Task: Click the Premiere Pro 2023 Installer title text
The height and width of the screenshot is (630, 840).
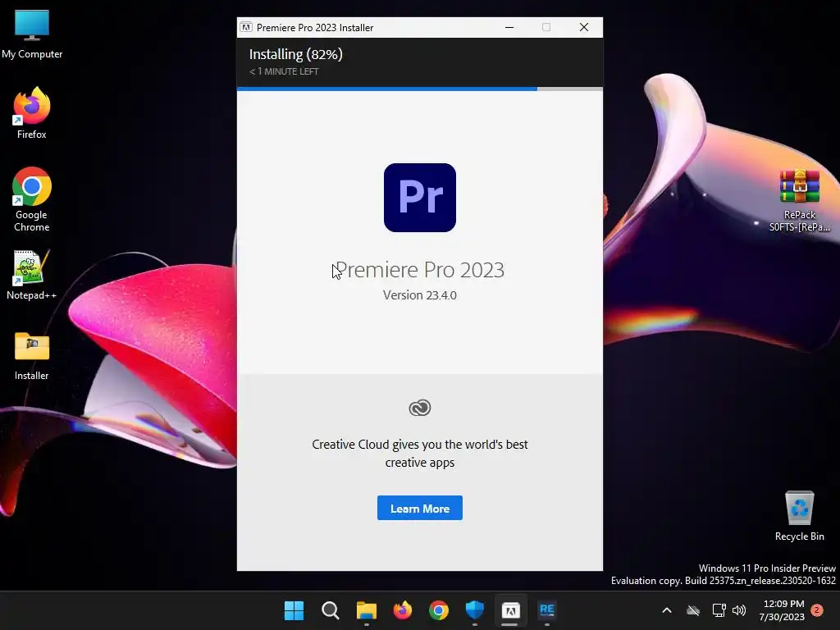Action: (x=315, y=27)
